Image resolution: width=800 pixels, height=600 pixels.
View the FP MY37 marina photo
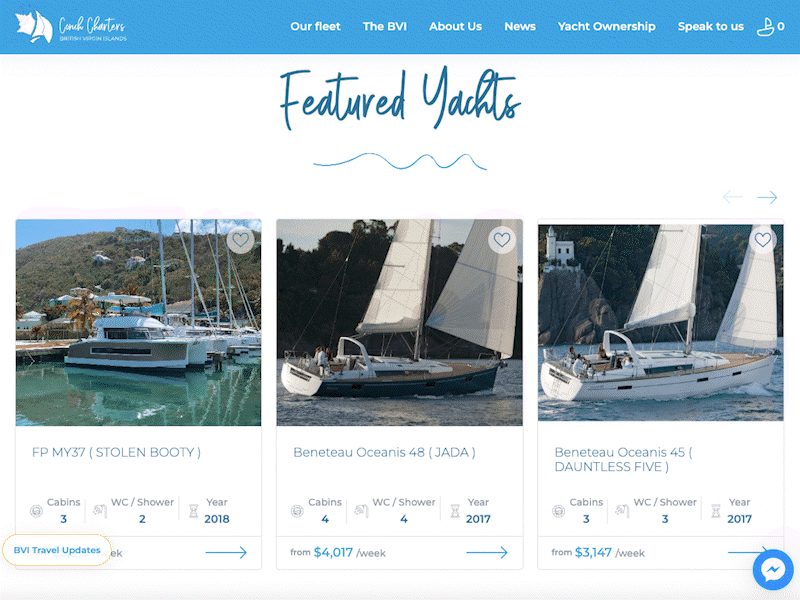(138, 322)
